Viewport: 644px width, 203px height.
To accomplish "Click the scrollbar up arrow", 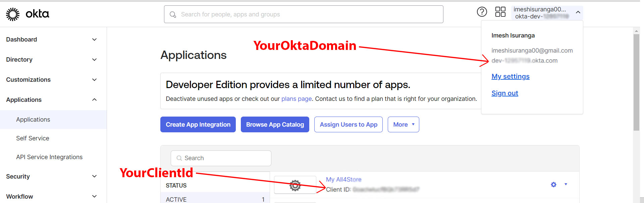I will pyautogui.click(x=636, y=31).
